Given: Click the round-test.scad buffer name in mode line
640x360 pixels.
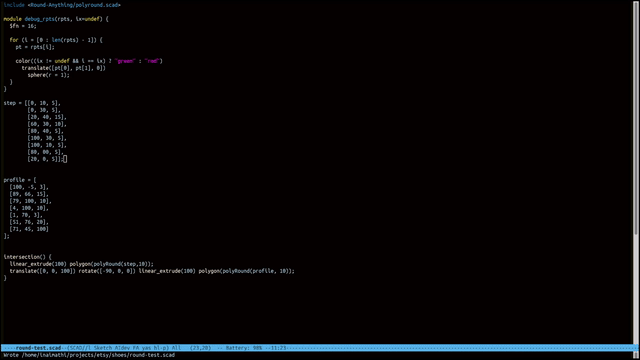Looking at the screenshot, I should [x=38, y=348].
